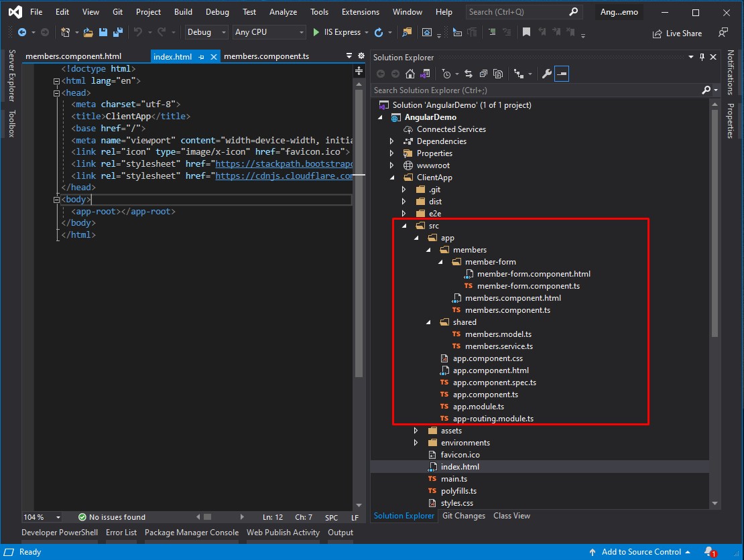Toggle Preview Selected Items button
The height and width of the screenshot is (560, 744).
point(562,74)
